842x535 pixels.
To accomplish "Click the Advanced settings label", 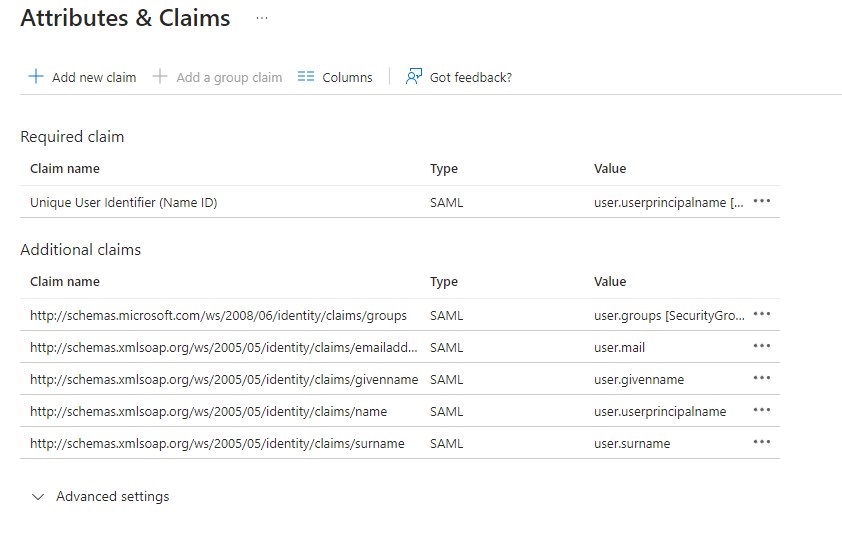I will coord(112,497).
